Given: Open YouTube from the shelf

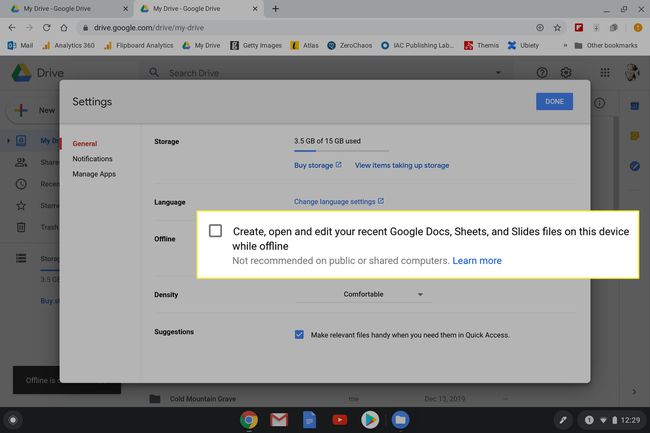Looking at the screenshot, I should [340, 420].
